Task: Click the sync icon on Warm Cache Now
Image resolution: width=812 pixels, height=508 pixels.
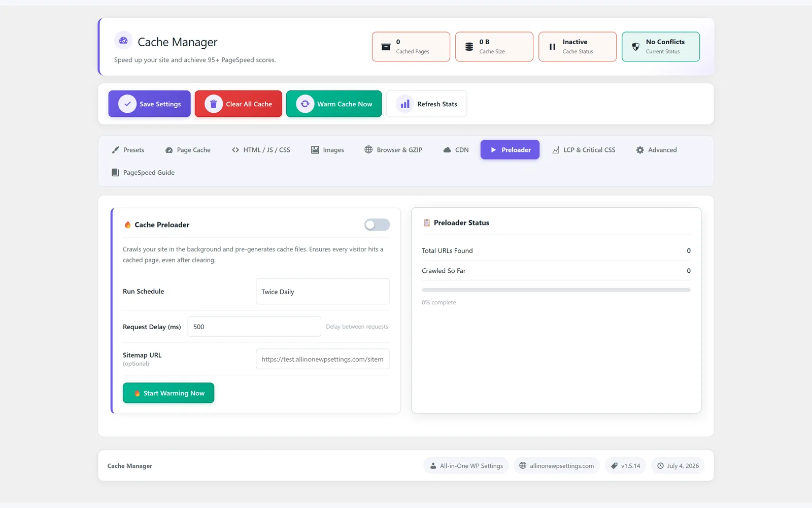Action: point(305,104)
